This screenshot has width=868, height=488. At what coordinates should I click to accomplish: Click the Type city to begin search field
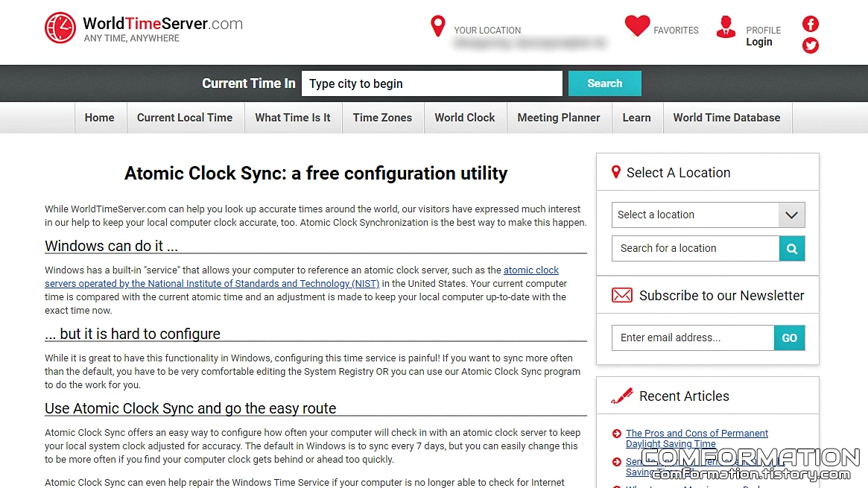(432, 83)
